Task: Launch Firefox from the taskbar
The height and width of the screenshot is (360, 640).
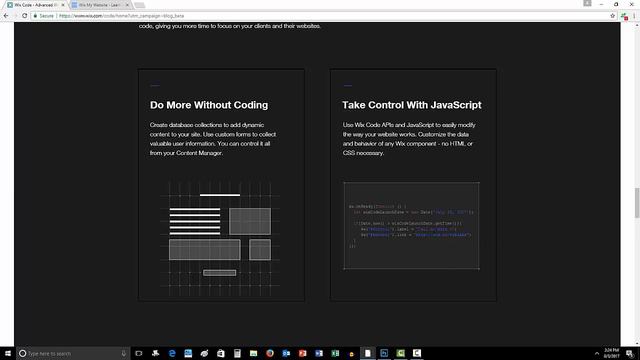Action: [x=270, y=353]
